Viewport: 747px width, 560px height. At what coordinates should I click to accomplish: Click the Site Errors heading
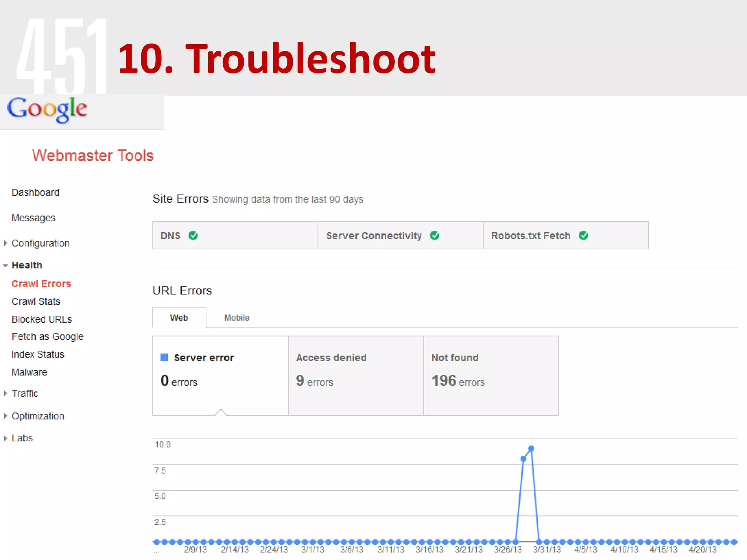click(x=181, y=199)
